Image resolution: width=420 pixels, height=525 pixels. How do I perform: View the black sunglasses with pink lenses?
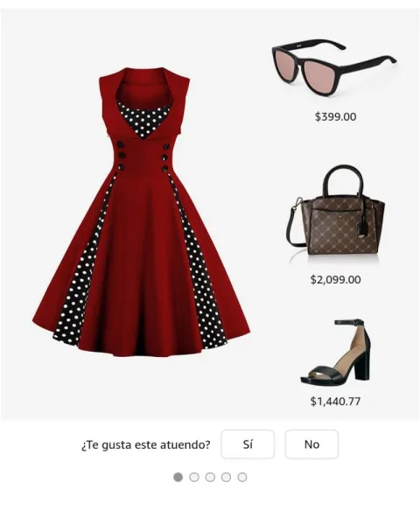coord(334,67)
